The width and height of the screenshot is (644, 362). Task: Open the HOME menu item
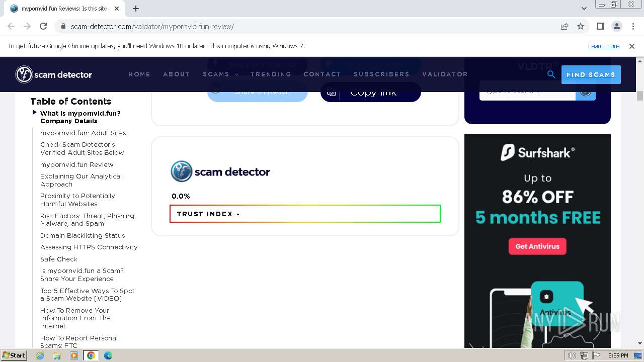tap(139, 74)
